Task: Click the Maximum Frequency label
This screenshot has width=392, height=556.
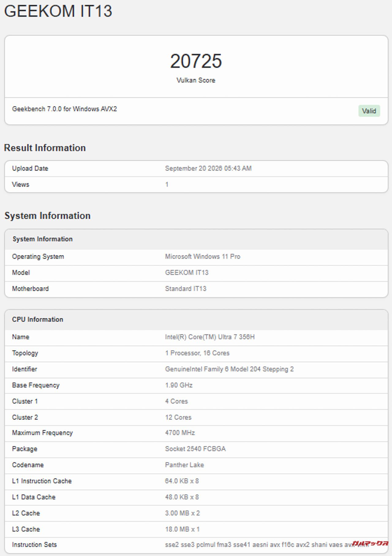Action: point(42,433)
